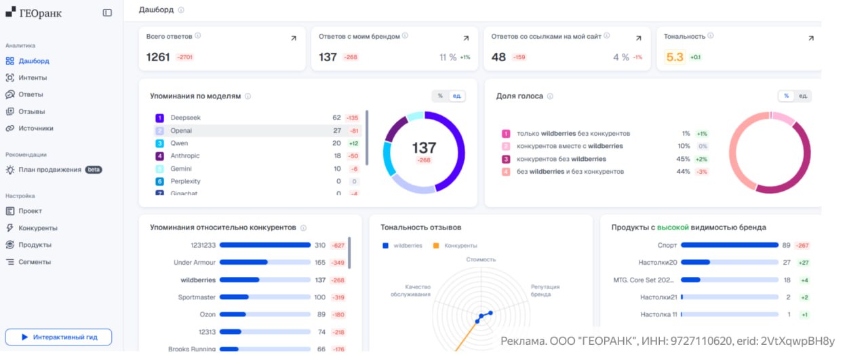Click the Конкуренты lightning icon

pos(10,228)
